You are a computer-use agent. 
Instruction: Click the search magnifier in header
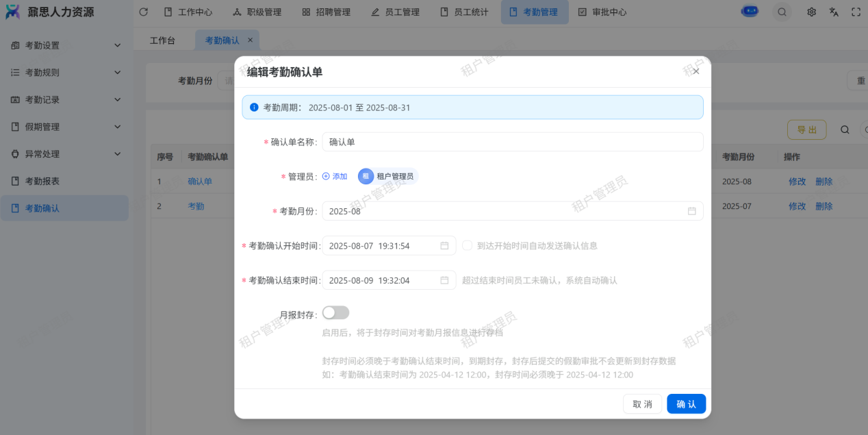(x=781, y=12)
